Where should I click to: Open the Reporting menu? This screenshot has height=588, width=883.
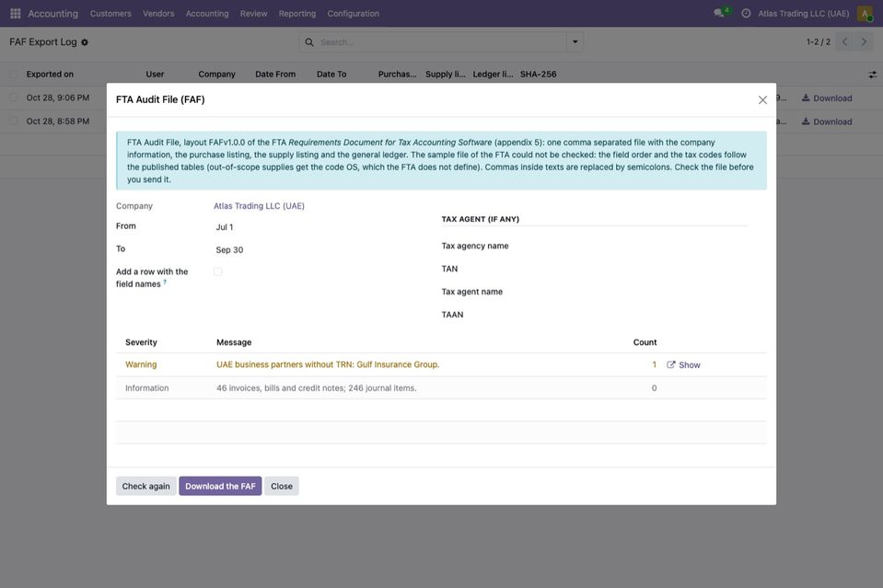click(297, 14)
